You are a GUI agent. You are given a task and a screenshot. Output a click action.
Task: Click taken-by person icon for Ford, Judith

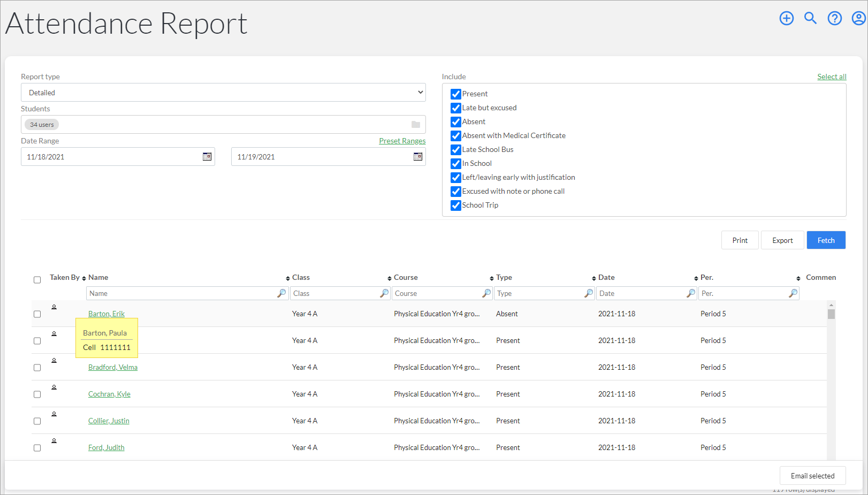coord(54,441)
